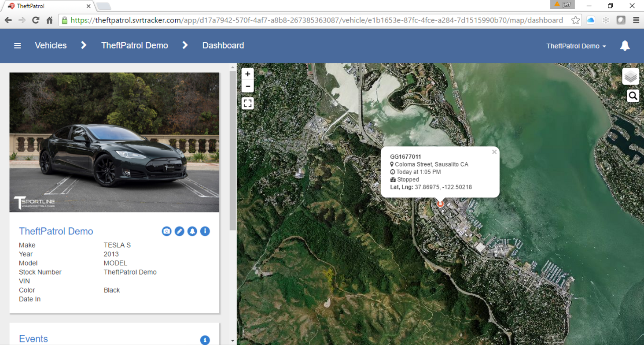Close the GG1677011 map popup
The image size is (644, 345).
494,152
